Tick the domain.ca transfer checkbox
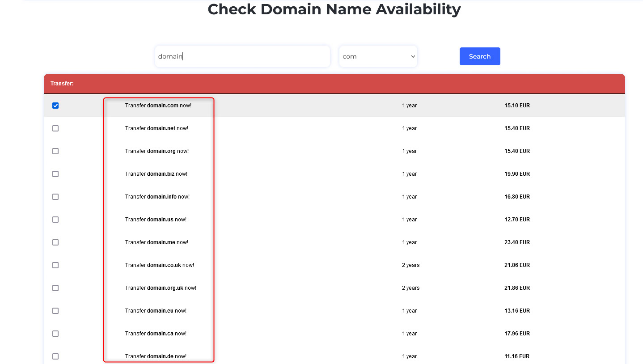This screenshot has height=364, width=643. click(55, 333)
